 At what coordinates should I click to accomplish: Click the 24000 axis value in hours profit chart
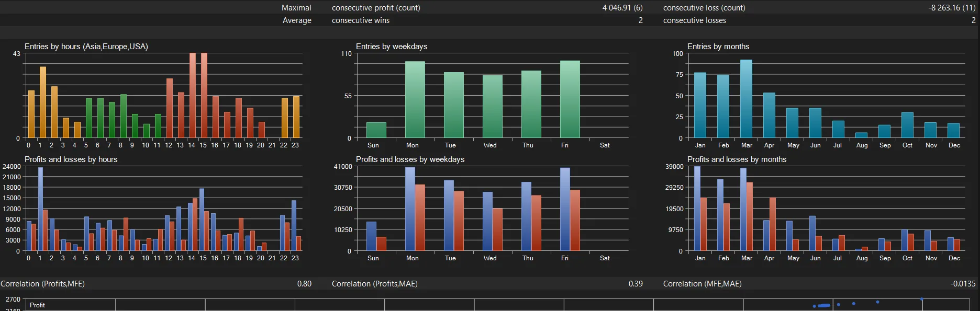click(x=12, y=167)
